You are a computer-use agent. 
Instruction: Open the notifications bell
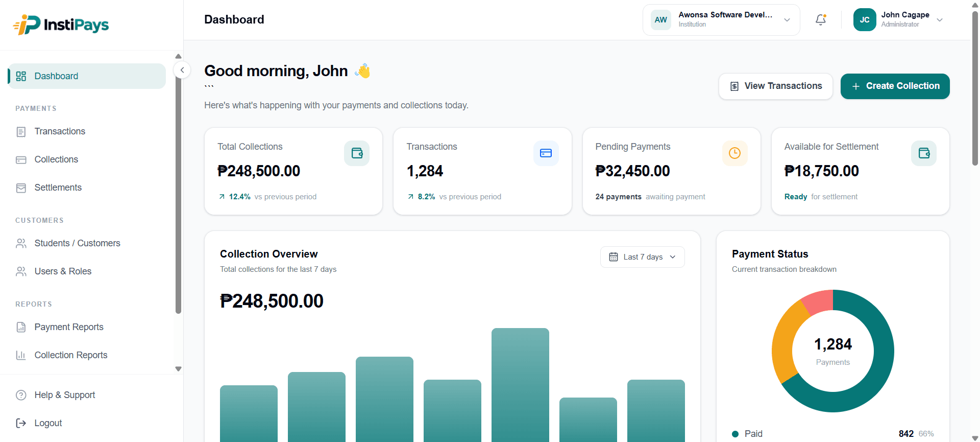pyautogui.click(x=821, y=20)
